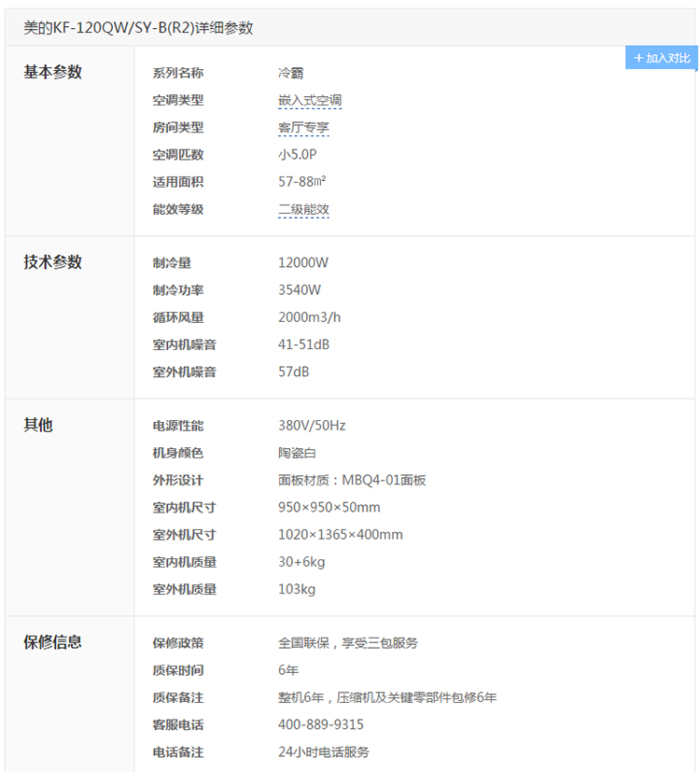Viewport: 700px width, 772px height.
Task: Click the 保修政策 label
Action: pos(177,643)
